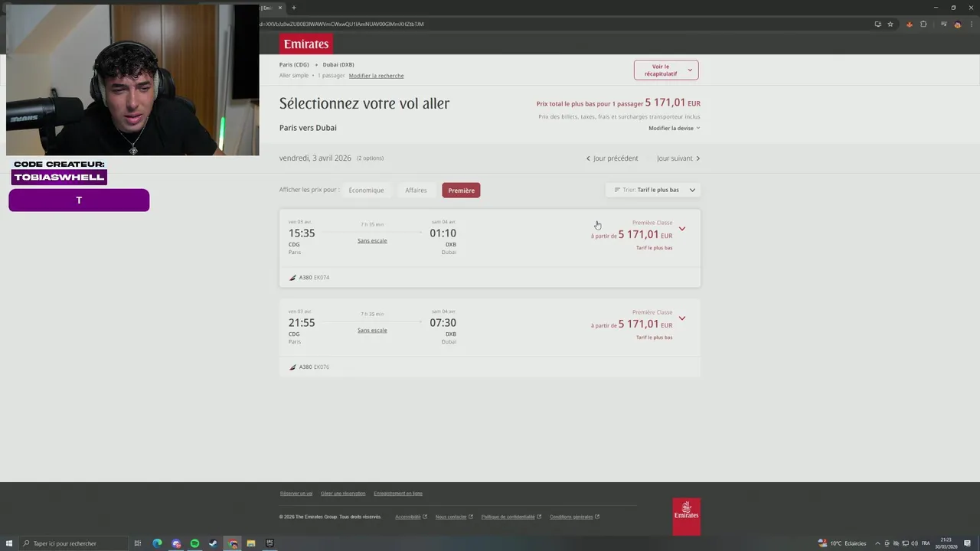Screen dimensions: 980x551
Task: Click Sans escale on the 21:55 flight
Action: point(372,330)
